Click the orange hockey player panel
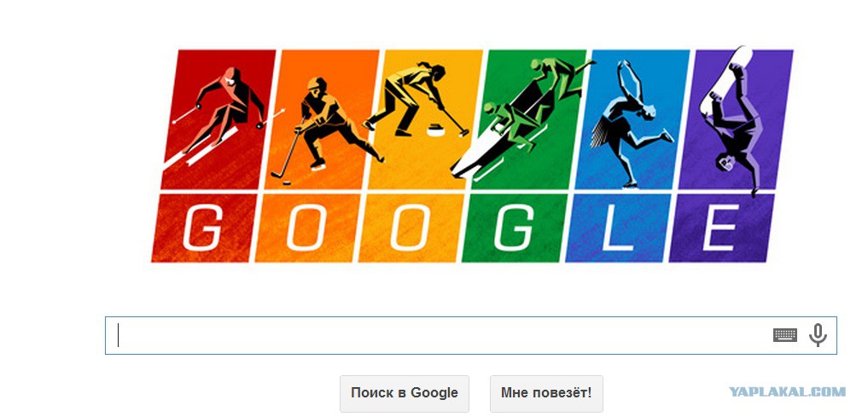 [322, 119]
